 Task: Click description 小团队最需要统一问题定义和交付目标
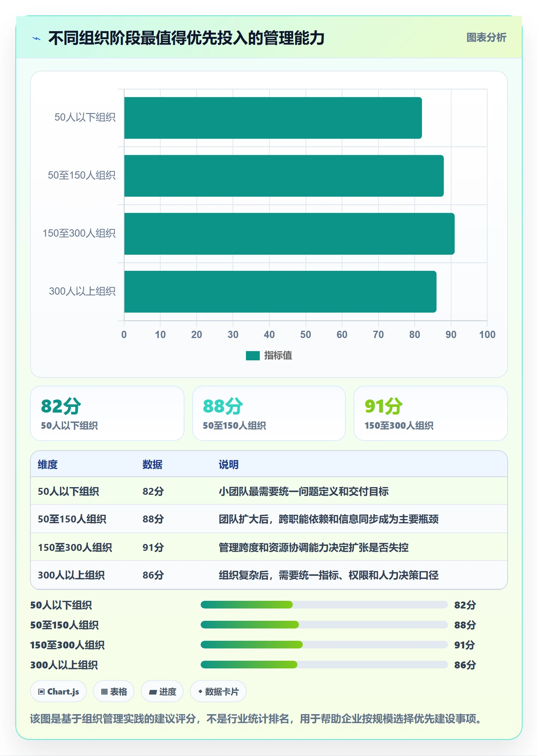point(304,491)
